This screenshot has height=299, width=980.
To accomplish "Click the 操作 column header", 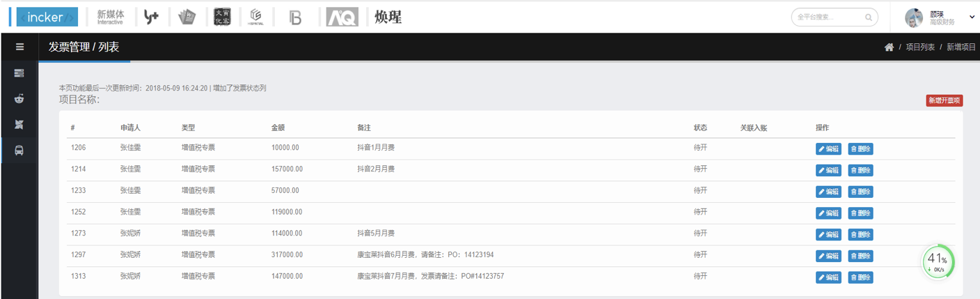I will point(823,128).
